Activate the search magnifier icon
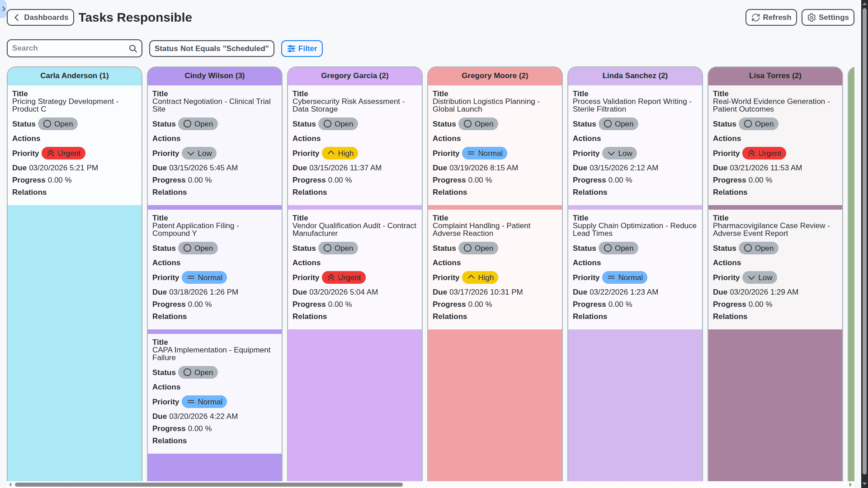The width and height of the screenshot is (868, 488). [x=132, y=48]
